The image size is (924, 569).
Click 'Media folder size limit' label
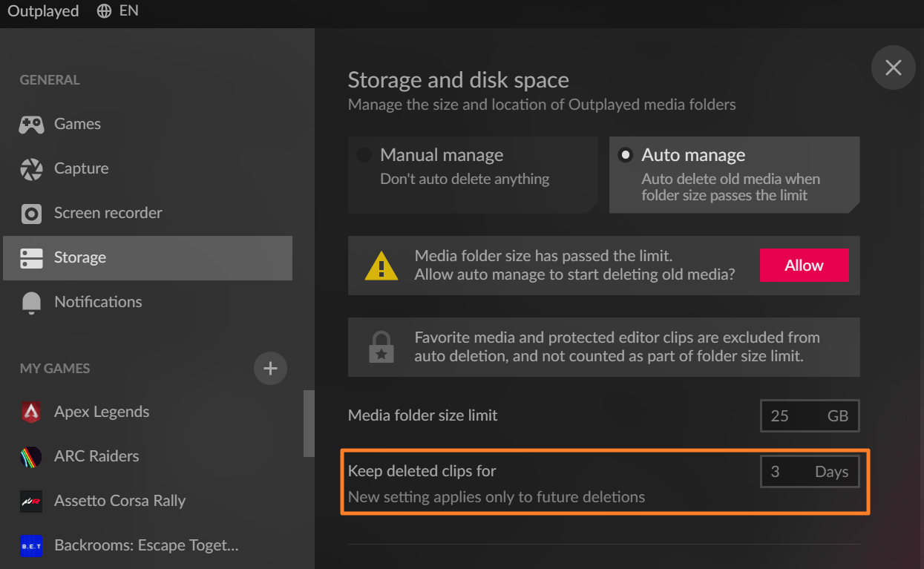click(423, 415)
